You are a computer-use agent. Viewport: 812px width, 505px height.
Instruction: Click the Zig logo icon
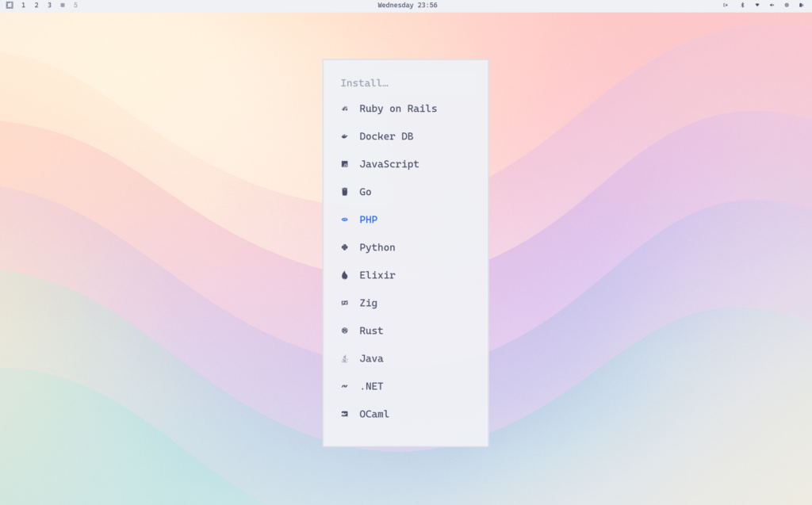345,303
